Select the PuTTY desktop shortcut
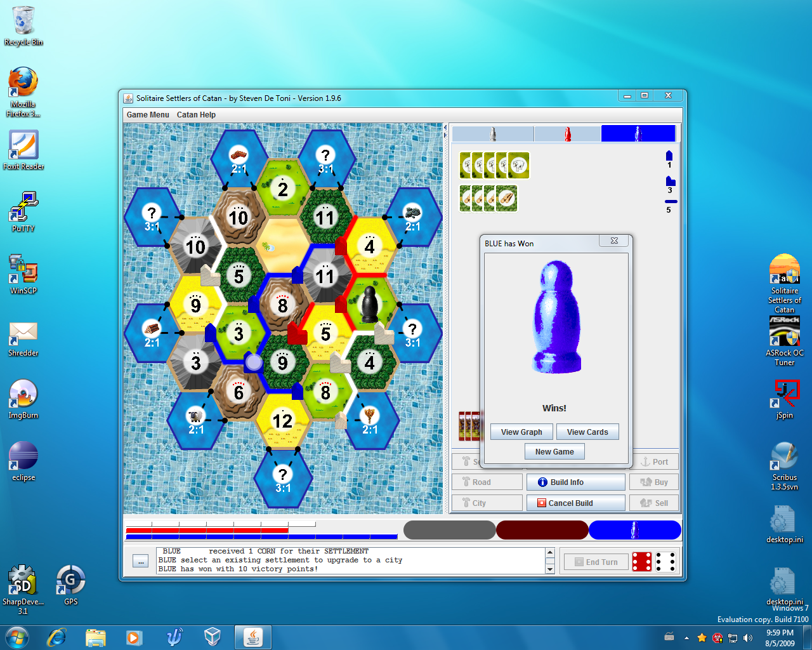 tap(23, 212)
